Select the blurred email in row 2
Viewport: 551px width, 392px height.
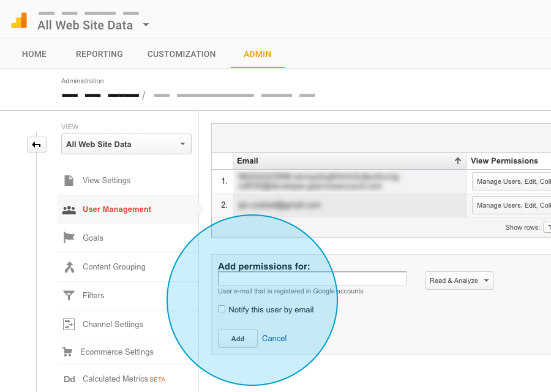pyautogui.click(x=279, y=205)
